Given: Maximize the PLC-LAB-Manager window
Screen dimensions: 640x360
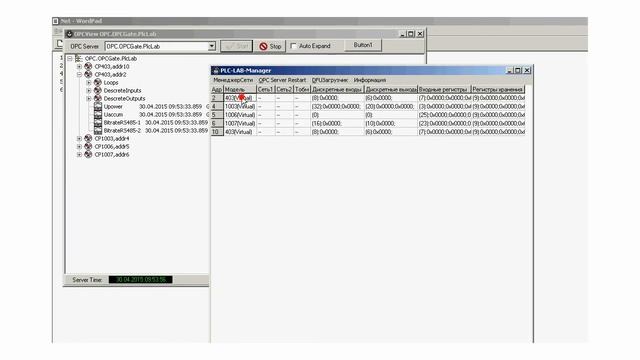Looking at the screenshot, I should 518,71.
